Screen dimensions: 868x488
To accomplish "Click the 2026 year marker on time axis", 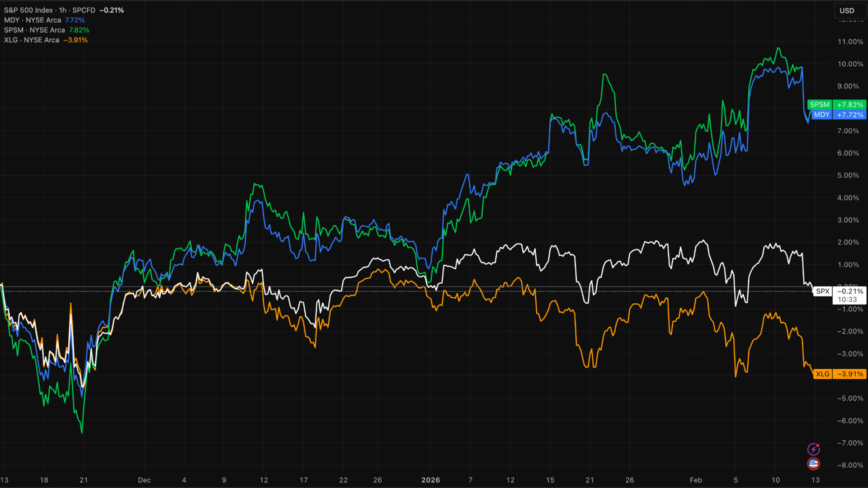I will [x=430, y=480].
